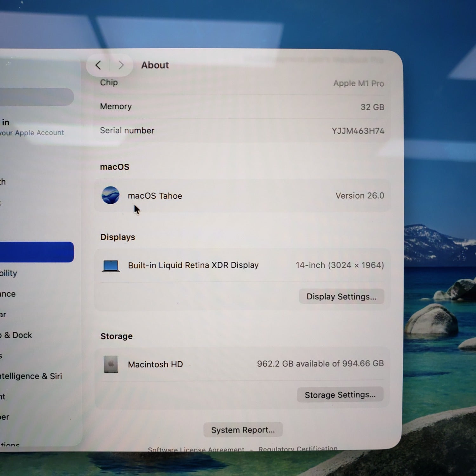Image resolution: width=476 pixels, height=476 pixels.
Task: Select Accessibility in the sidebar
Action: tap(9, 273)
